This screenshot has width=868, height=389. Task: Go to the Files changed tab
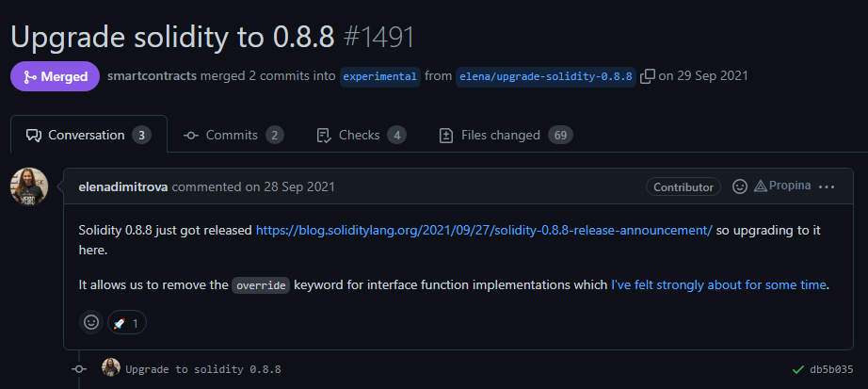pos(506,135)
